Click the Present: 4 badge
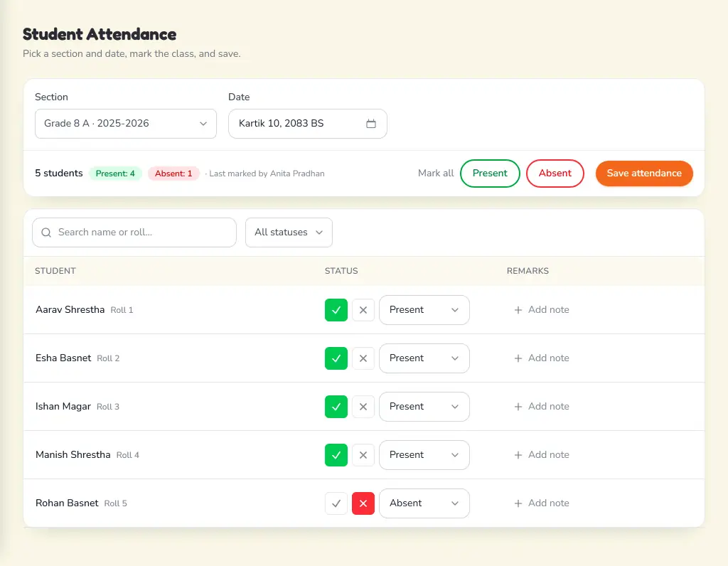This screenshot has width=728, height=566. coord(115,173)
